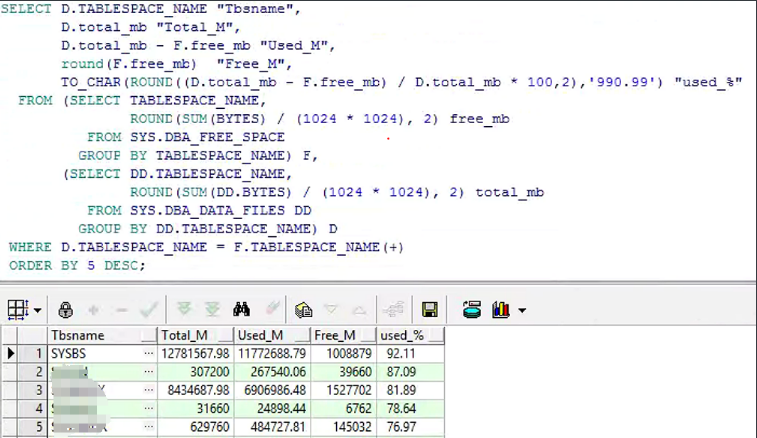The height and width of the screenshot is (438, 757).
Task: Click the export query results database icon
Action: click(472, 310)
